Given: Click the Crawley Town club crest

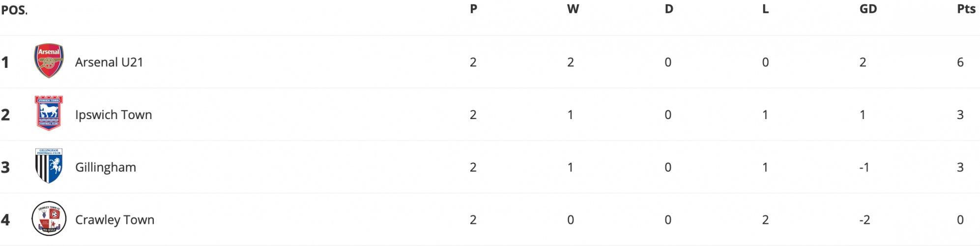Looking at the screenshot, I should point(49,218).
